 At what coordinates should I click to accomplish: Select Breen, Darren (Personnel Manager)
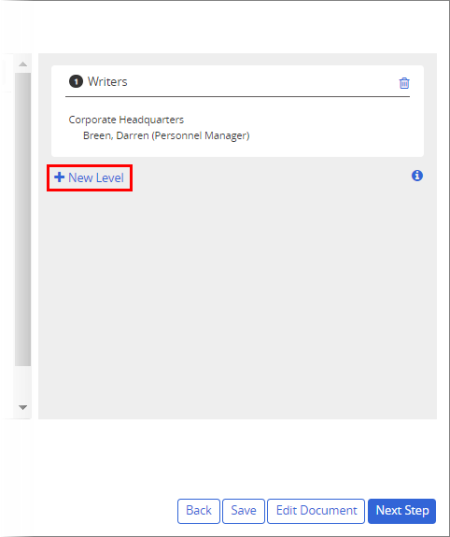click(x=166, y=136)
